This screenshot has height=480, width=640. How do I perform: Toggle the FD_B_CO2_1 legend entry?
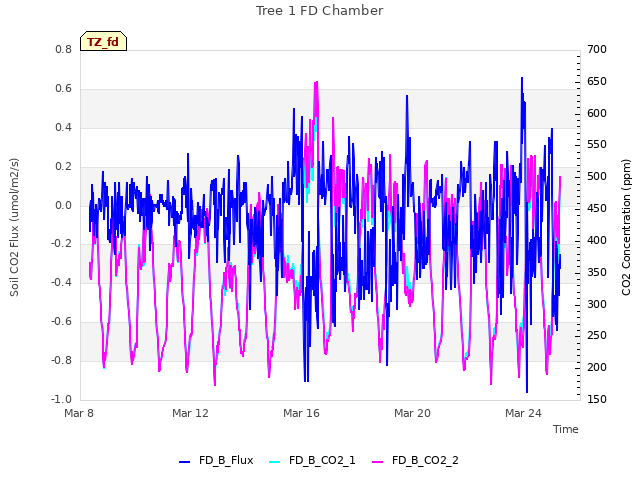pyautogui.click(x=312, y=461)
